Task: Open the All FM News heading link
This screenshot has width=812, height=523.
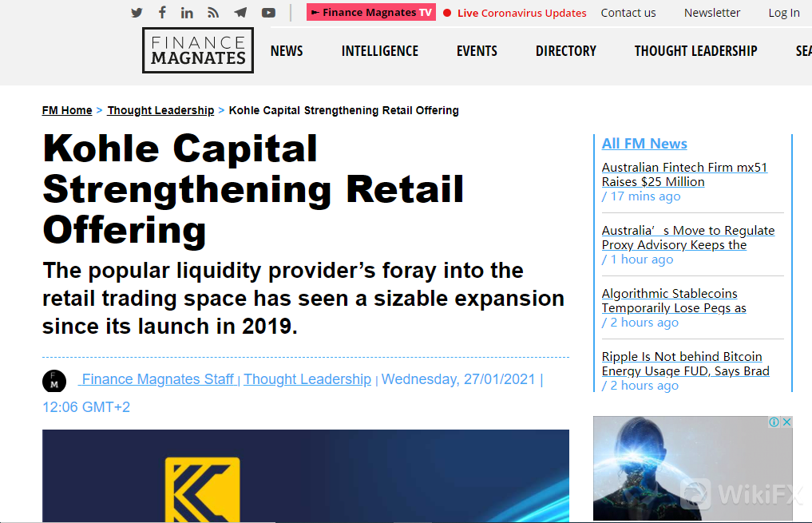Action: pos(644,144)
